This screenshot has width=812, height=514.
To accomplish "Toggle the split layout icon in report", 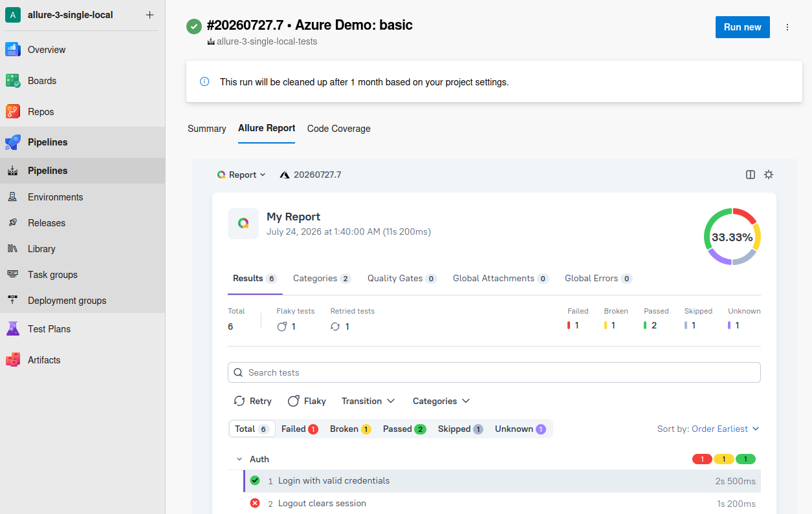I will (751, 175).
